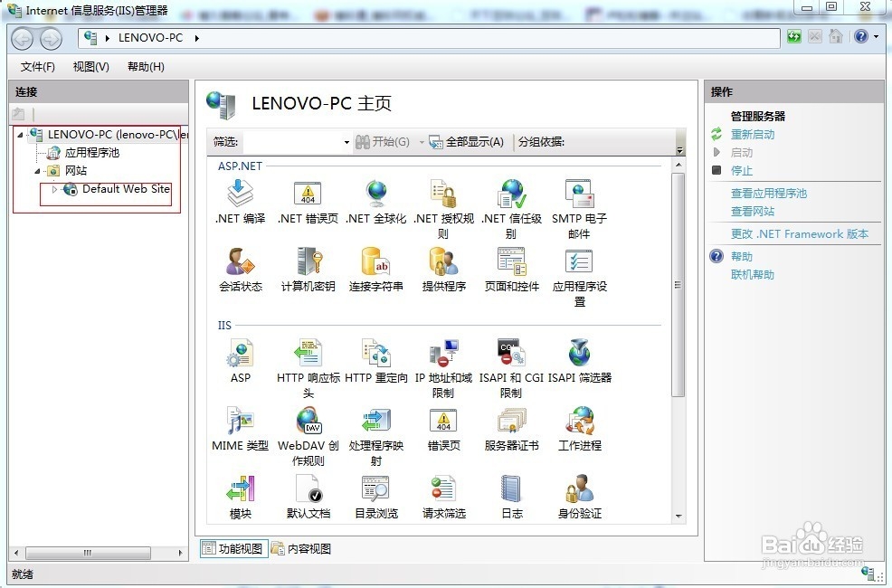Screen dimensions: 892x588
Task: Open the 提供程序 icon
Action: click(443, 261)
